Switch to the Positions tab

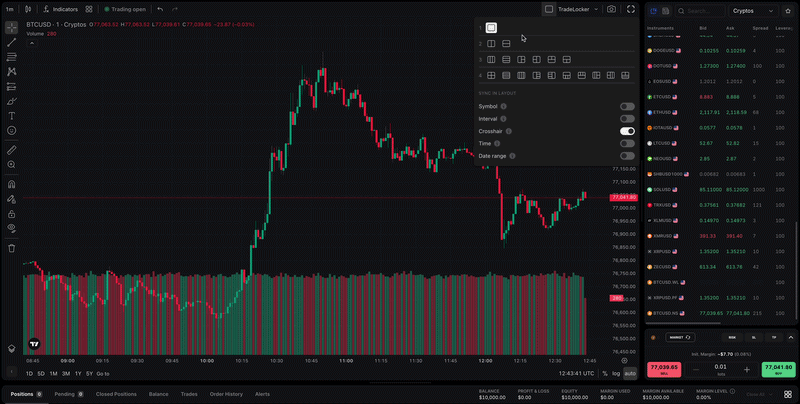coord(26,394)
